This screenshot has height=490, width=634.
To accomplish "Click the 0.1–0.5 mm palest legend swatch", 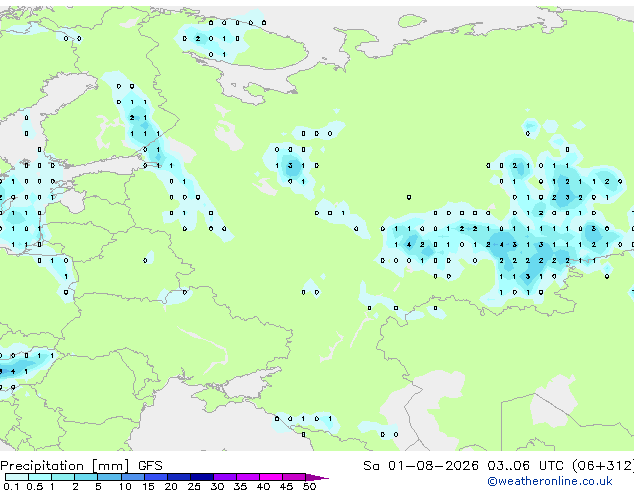I will click(17, 477).
